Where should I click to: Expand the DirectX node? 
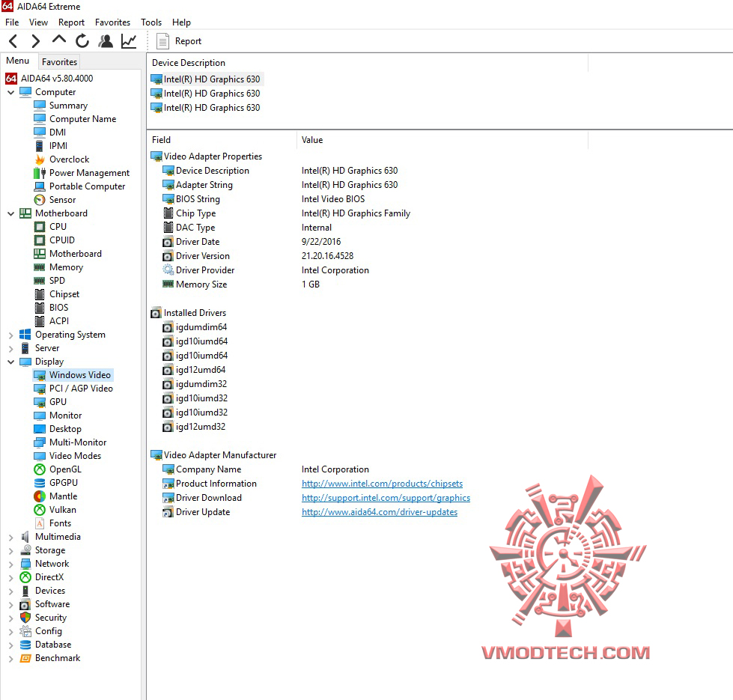(x=11, y=578)
